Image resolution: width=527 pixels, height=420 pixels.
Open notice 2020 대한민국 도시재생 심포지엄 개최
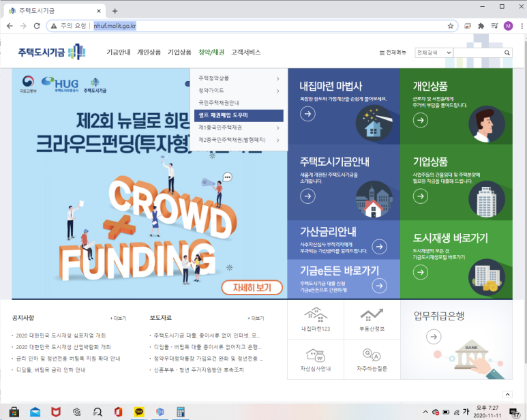tap(61, 335)
